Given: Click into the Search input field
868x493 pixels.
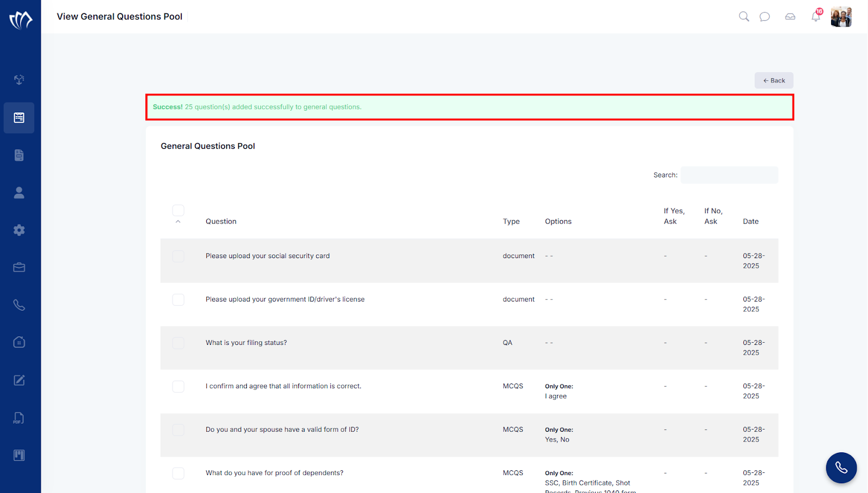Looking at the screenshot, I should [729, 175].
